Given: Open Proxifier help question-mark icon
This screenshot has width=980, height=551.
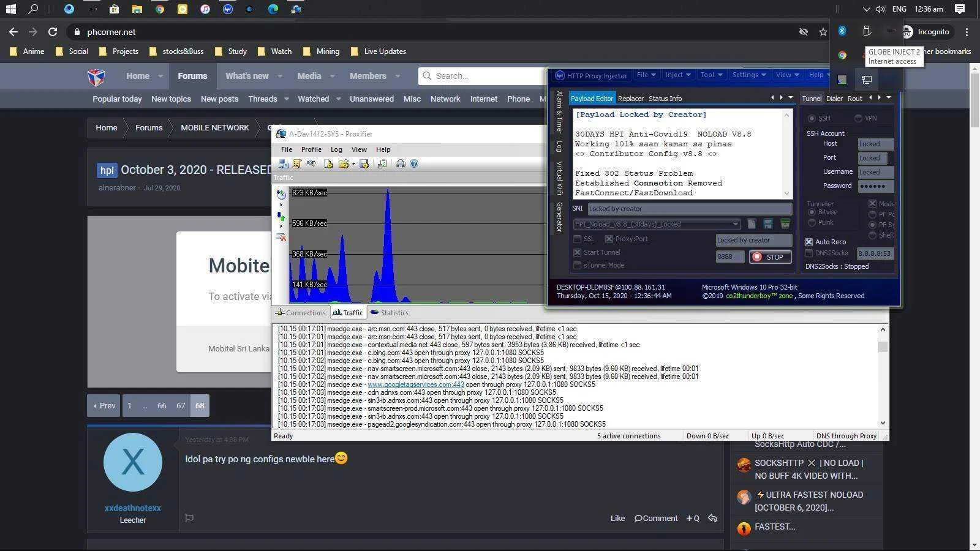Looking at the screenshot, I should tap(414, 163).
